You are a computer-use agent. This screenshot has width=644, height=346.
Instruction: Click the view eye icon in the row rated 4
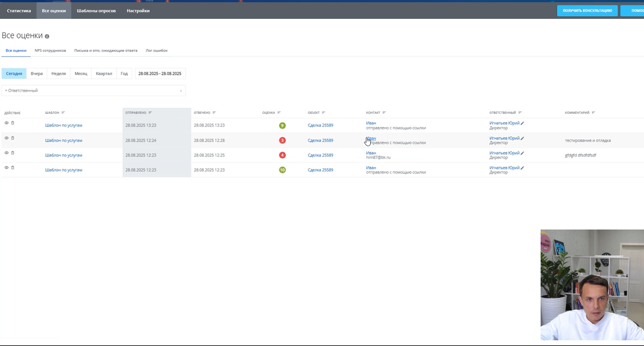(6, 153)
